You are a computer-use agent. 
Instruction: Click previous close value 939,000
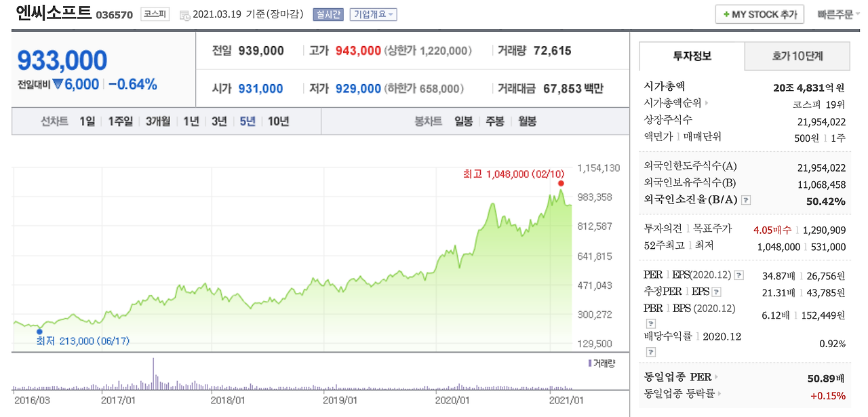(261, 51)
